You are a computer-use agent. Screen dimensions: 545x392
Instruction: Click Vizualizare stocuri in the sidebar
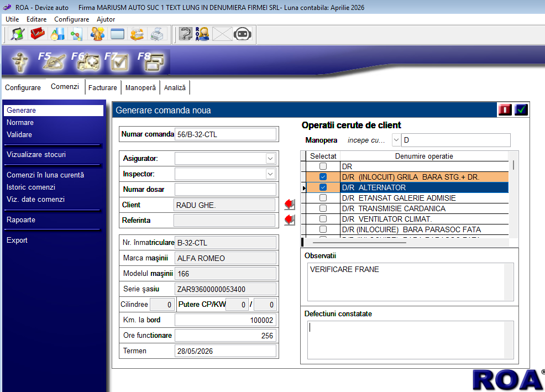tap(36, 154)
